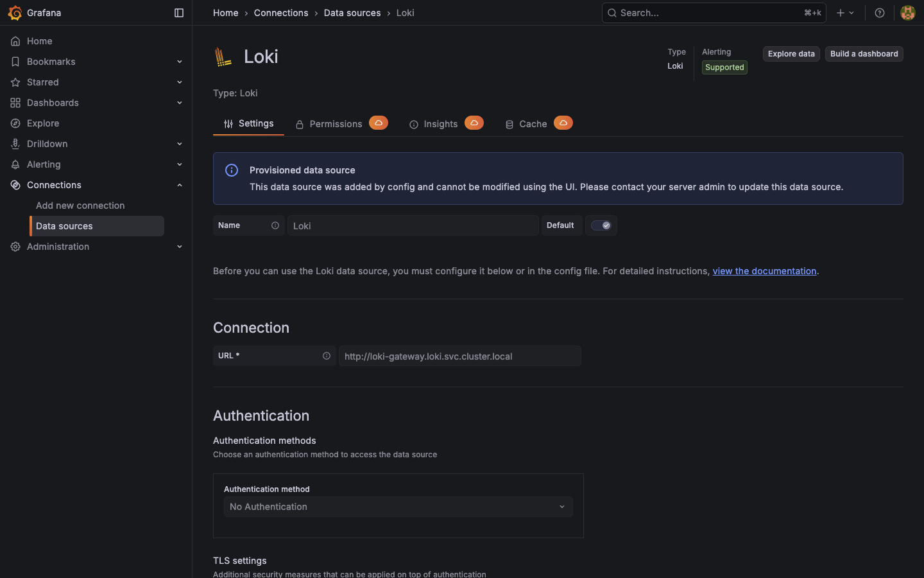
Task: Expand the Administration section chevron
Action: coord(180,247)
